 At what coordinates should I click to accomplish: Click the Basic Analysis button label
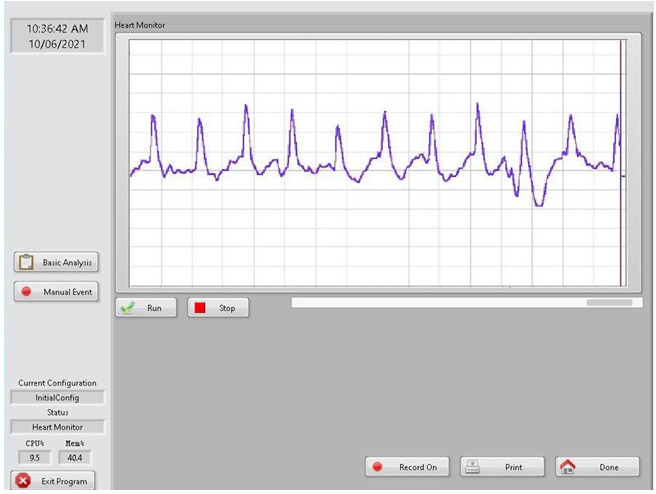tap(67, 263)
